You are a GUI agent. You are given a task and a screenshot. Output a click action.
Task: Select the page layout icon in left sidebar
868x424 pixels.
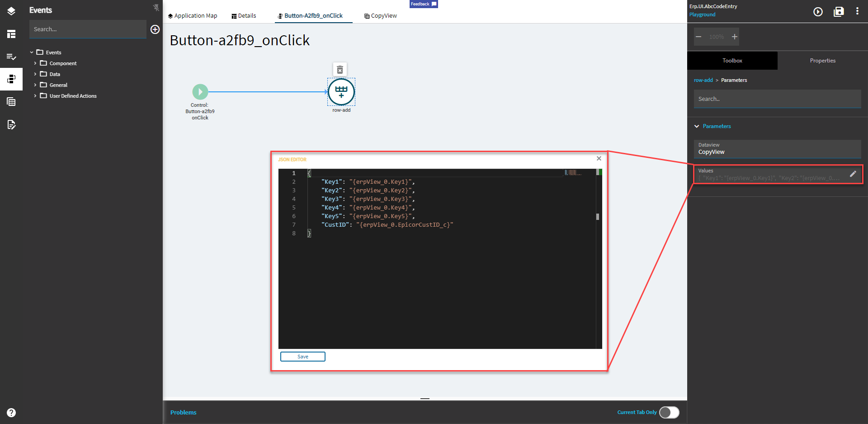click(11, 34)
